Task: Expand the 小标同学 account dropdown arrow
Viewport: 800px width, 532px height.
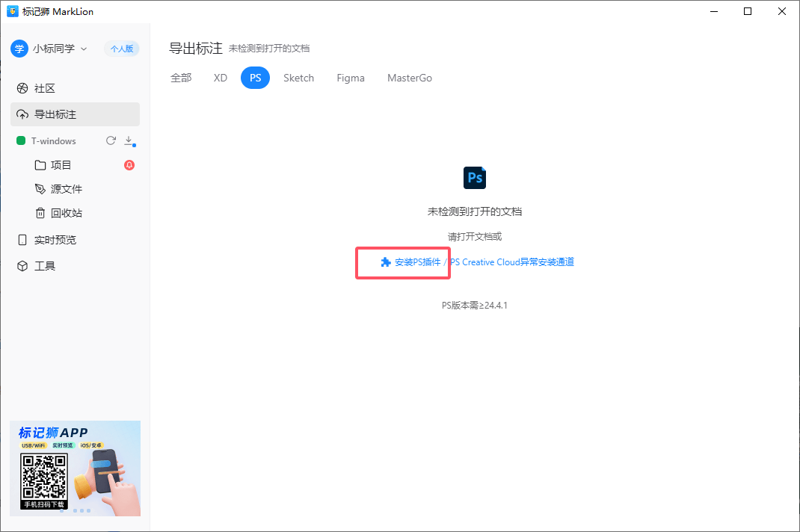Action: (x=84, y=49)
